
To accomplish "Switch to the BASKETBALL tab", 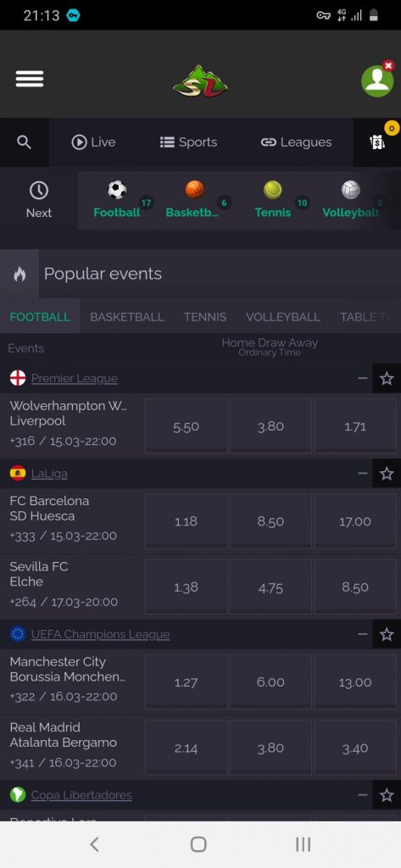I will pos(127,317).
